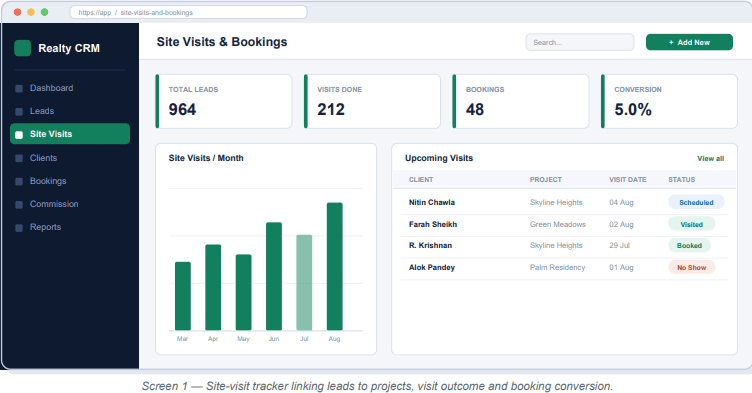Viewport: 752px width, 393px height.
Task: Click the Apr bar in the chart
Action: [213, 287]
